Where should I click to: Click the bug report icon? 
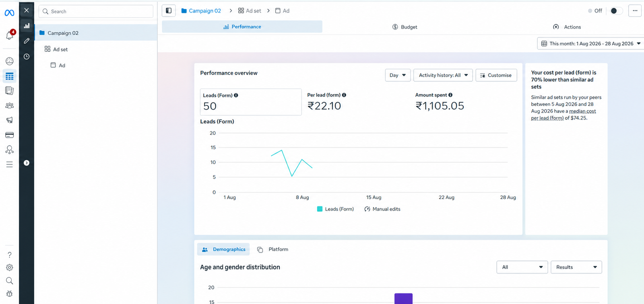10,294
